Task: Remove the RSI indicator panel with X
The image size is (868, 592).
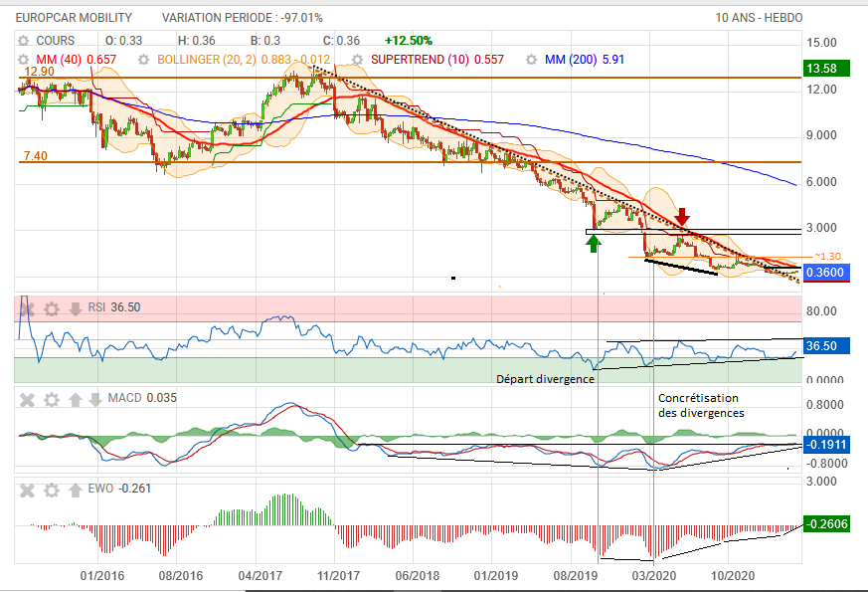Action: 28,307
